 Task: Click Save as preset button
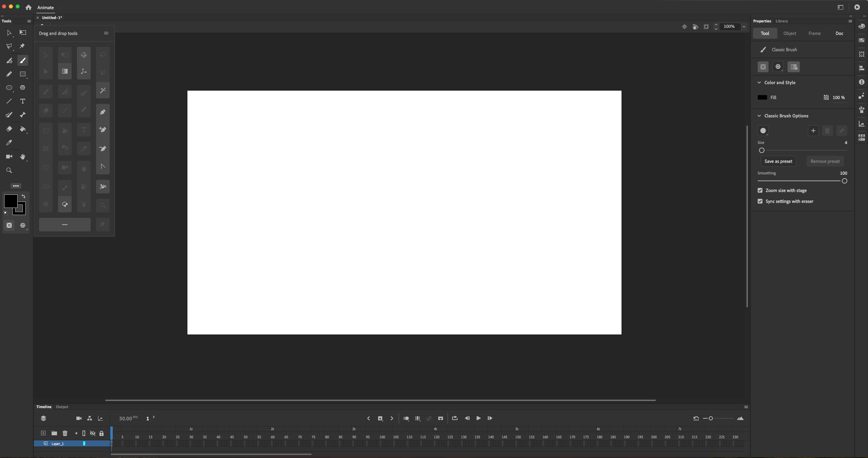coord(778,161)
